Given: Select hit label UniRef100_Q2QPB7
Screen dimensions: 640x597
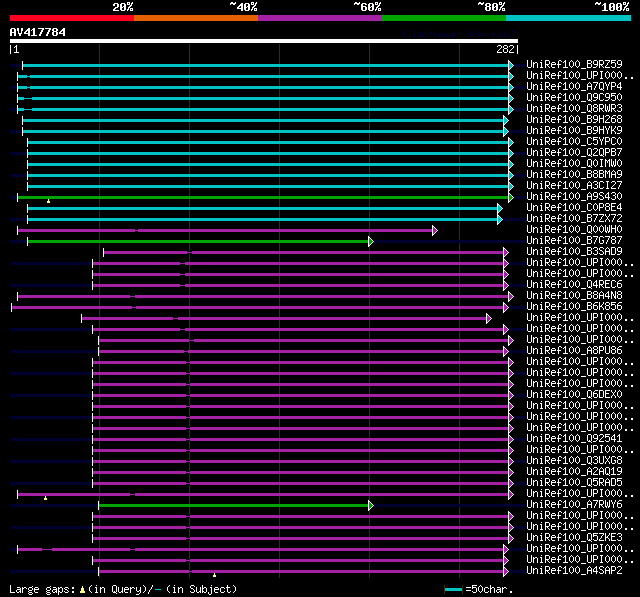Looking at the screenshot, I should [574, 153].
